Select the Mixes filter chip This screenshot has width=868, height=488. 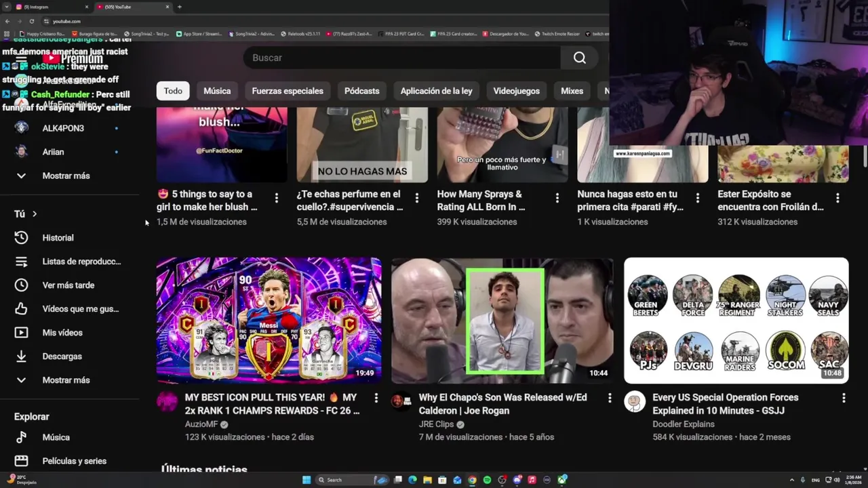[572, 91]
